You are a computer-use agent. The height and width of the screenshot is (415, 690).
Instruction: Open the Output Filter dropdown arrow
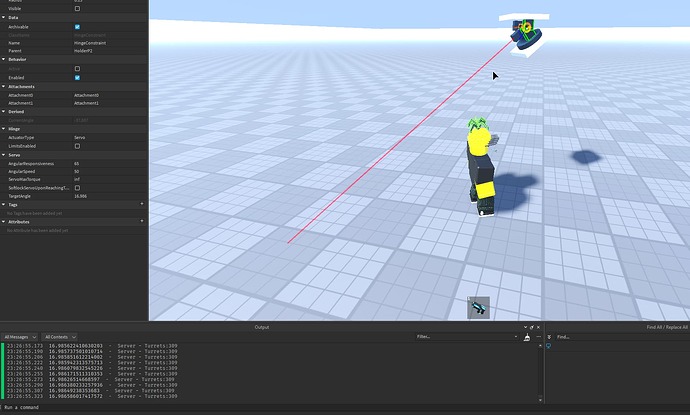(x=516, y=337)
